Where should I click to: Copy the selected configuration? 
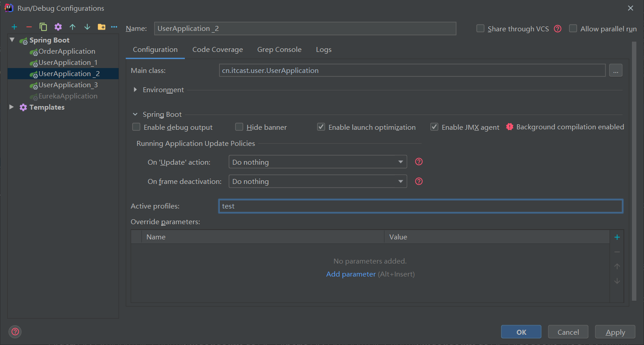[x=43, y=27]
